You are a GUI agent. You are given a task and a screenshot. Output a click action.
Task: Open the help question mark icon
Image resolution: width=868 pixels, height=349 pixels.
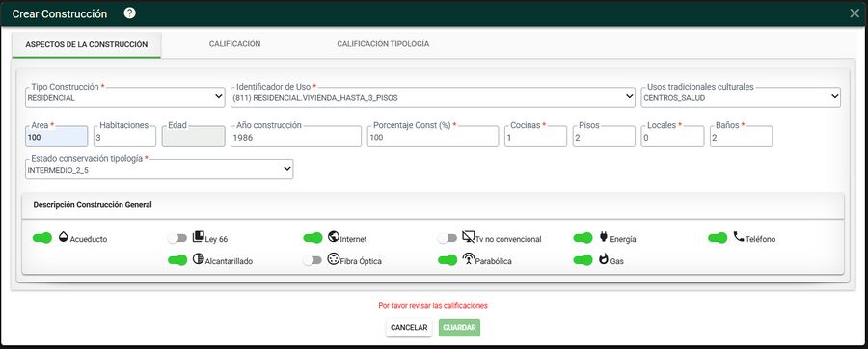coord(129,13)
